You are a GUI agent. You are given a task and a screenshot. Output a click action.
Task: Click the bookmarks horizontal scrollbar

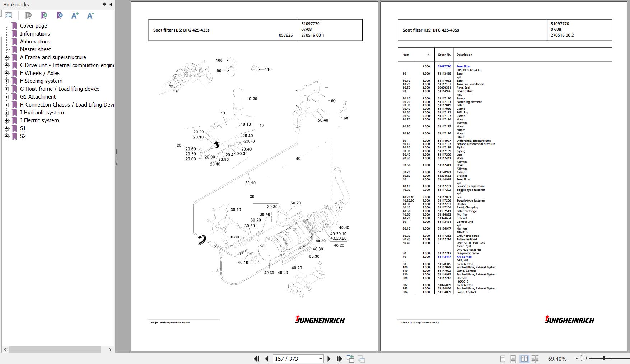(55, 350)
